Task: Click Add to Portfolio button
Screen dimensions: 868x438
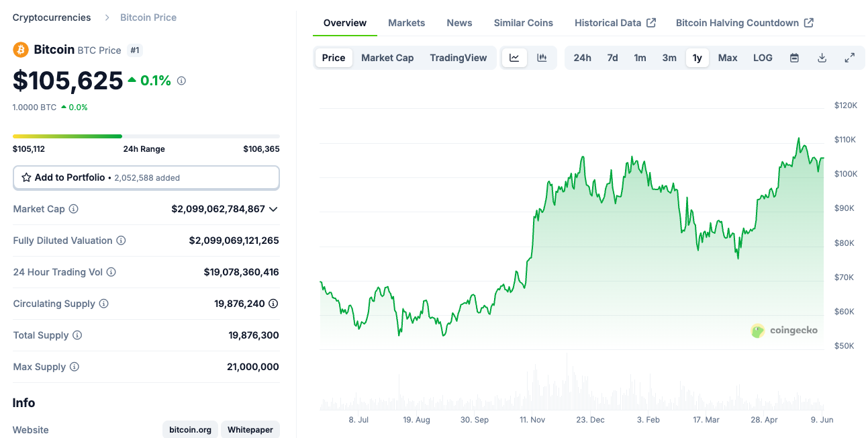Action: coord(146,177)
